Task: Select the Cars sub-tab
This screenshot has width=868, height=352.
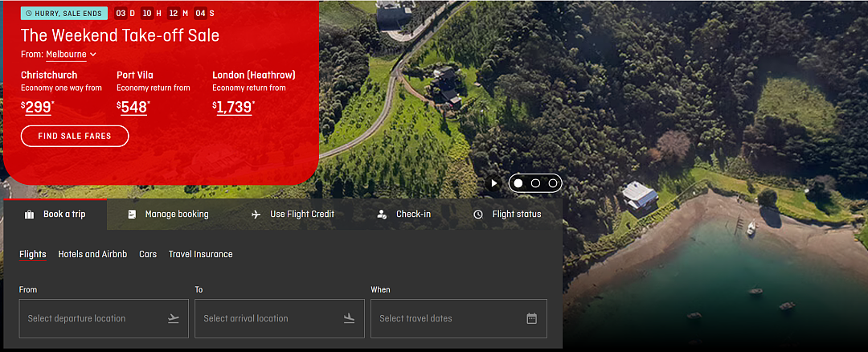Action: (x=148, y=254)
